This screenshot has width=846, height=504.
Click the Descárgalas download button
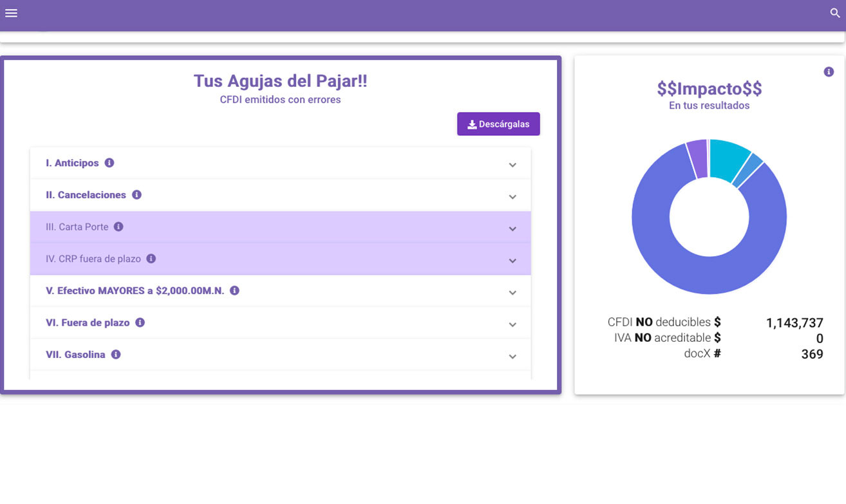498,124
